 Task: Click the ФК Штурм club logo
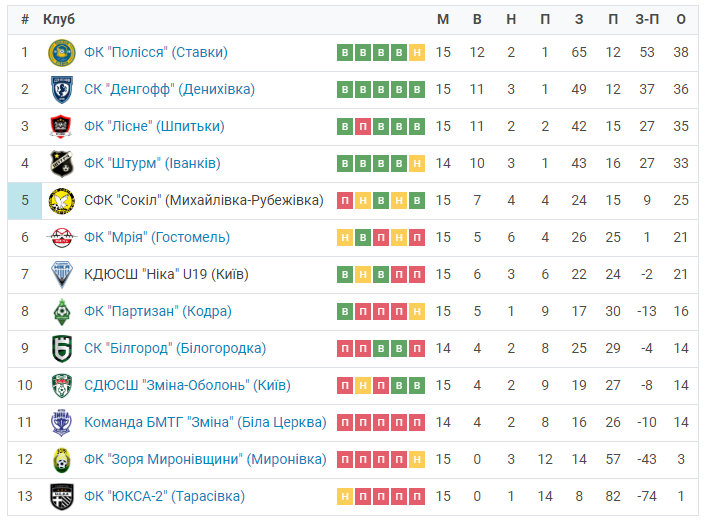62,163
